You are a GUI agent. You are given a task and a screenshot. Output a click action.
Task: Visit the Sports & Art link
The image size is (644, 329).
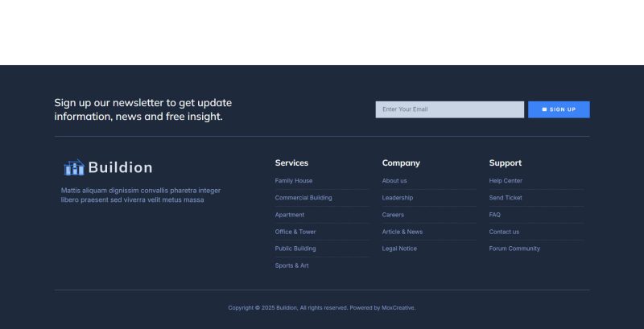[291, 265]
